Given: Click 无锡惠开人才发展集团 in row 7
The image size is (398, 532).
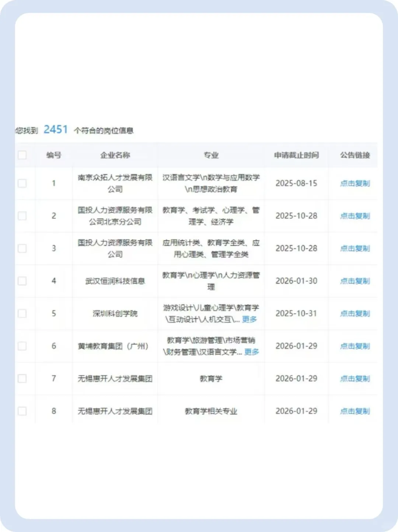Looking at the screenshot, I should 115,379.
